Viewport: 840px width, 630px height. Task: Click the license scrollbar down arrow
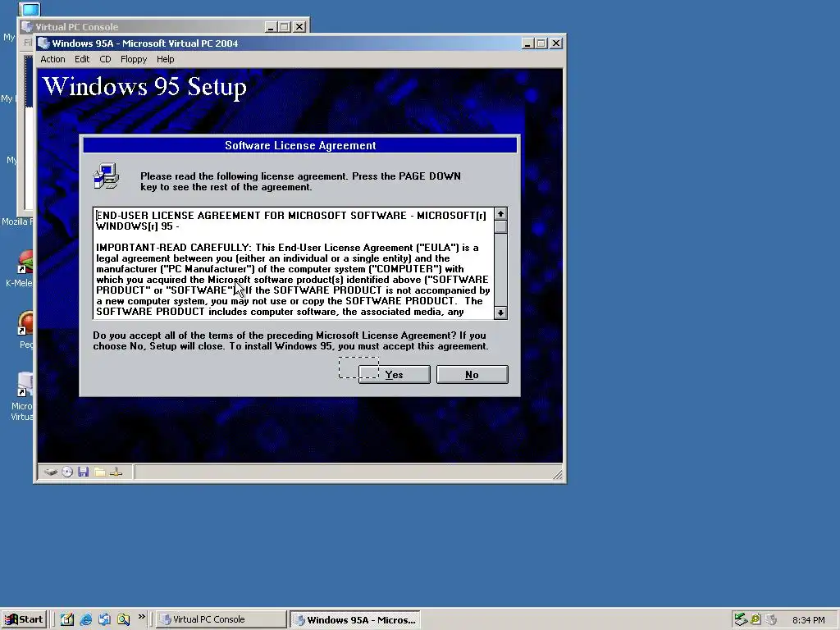click(x=500, y=313)
